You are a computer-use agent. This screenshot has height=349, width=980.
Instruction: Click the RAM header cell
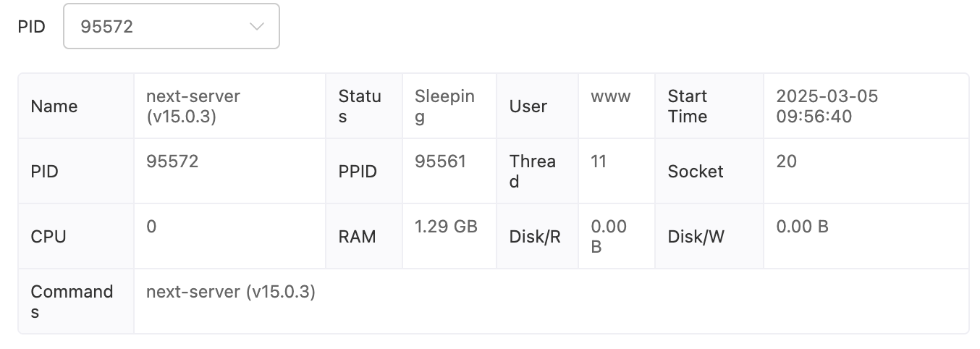click(x=358, y=237)
